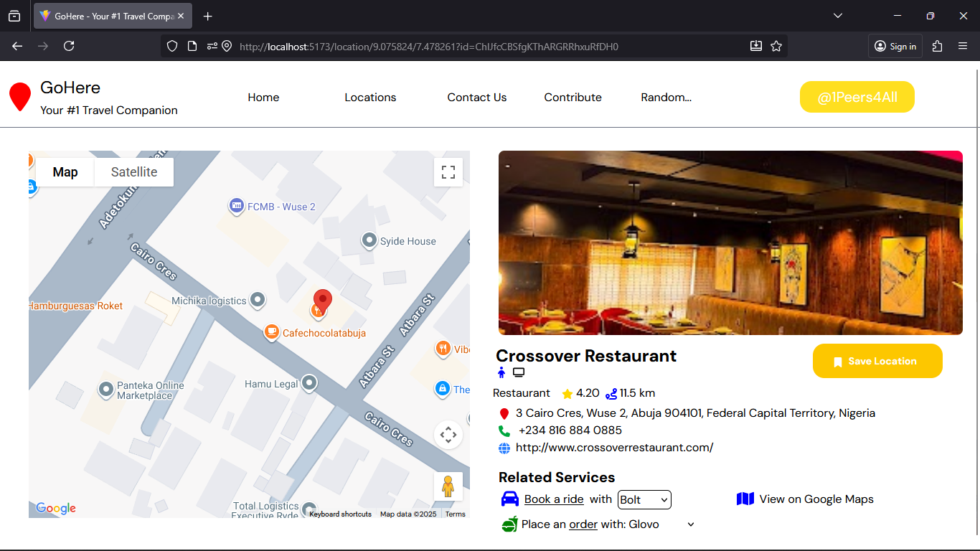
Task: Select the Hamu Legal map marker
Action: (309, 384)
